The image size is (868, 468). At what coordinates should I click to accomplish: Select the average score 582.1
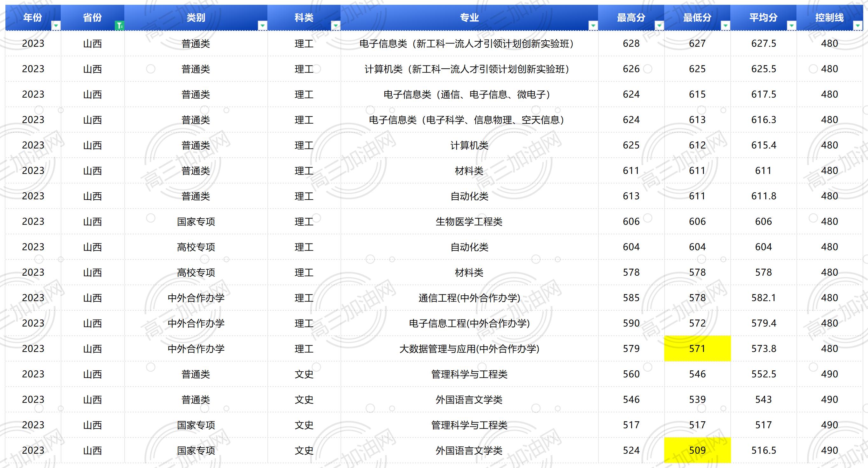coord(763,298)
